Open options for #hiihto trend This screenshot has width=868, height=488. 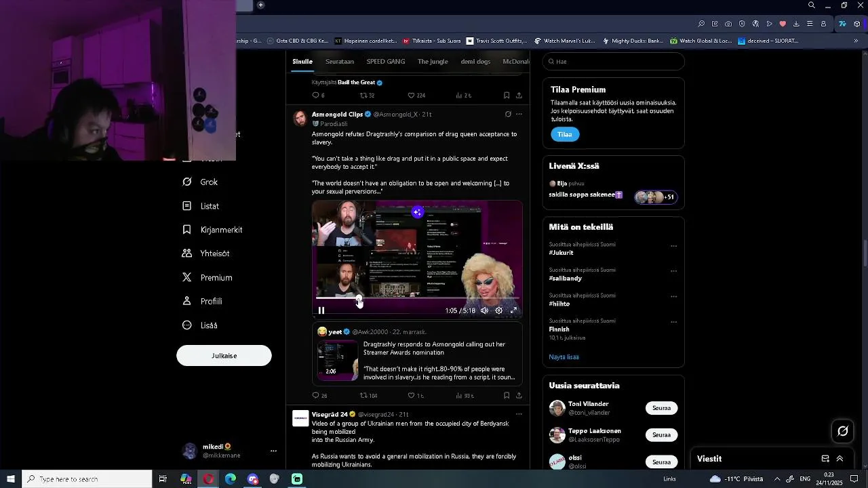673,296
